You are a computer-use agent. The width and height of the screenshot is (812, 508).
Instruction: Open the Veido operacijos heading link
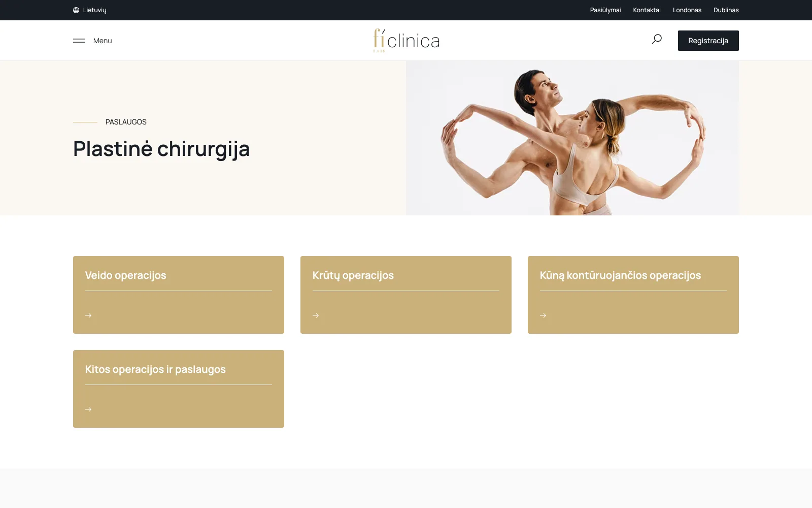pos(126,275)
